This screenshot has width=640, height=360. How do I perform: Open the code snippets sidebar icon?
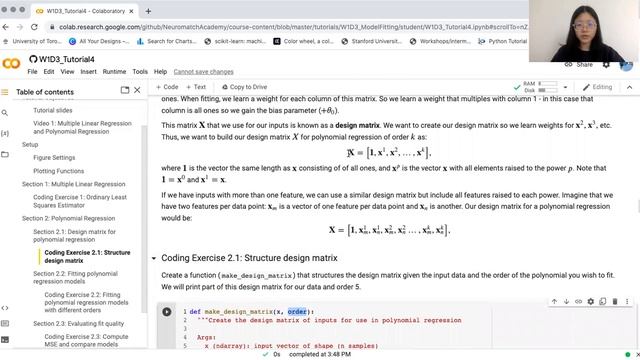[x=5, y=308]
